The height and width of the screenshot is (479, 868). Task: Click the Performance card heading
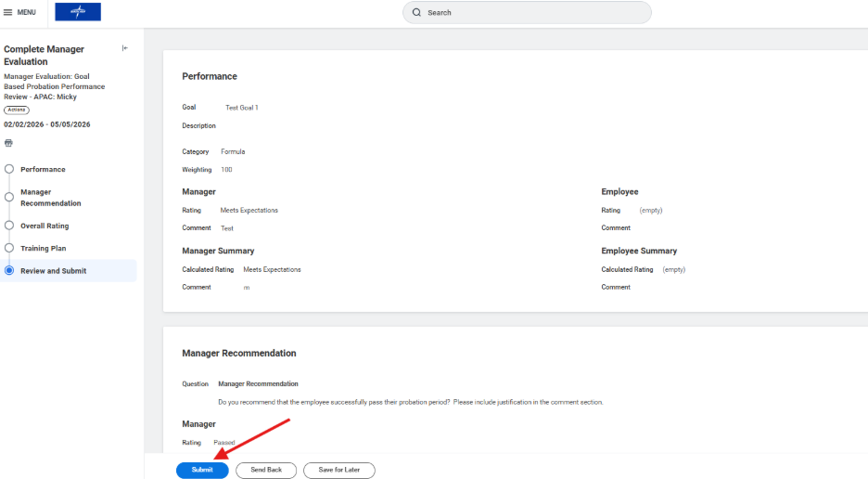pyautogui.click(x=210, y=76)
